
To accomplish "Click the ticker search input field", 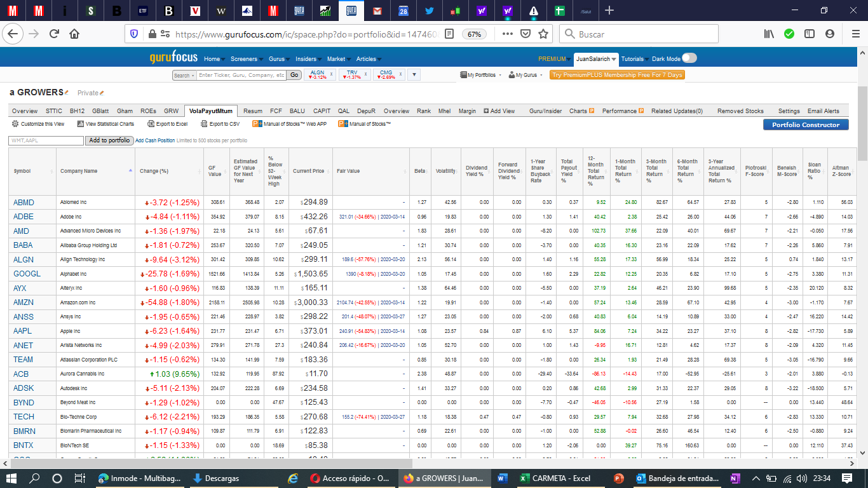I will pyautogui.click(x=241, y=75).
